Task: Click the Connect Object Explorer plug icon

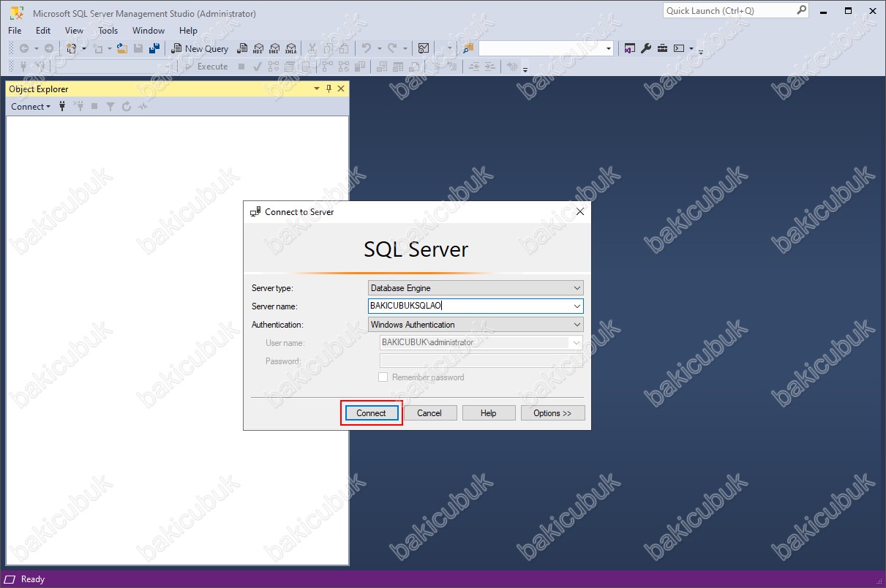Action: click(62, 107)
